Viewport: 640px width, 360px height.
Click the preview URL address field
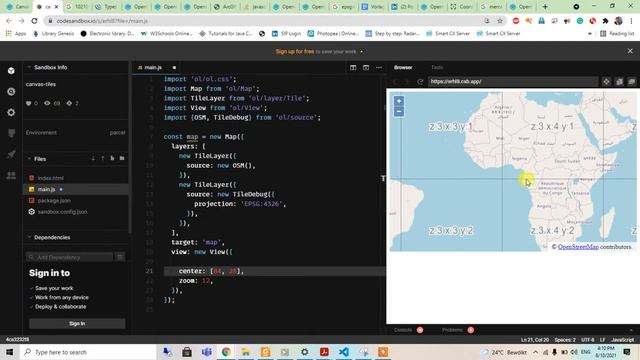[x=513, y=82]
